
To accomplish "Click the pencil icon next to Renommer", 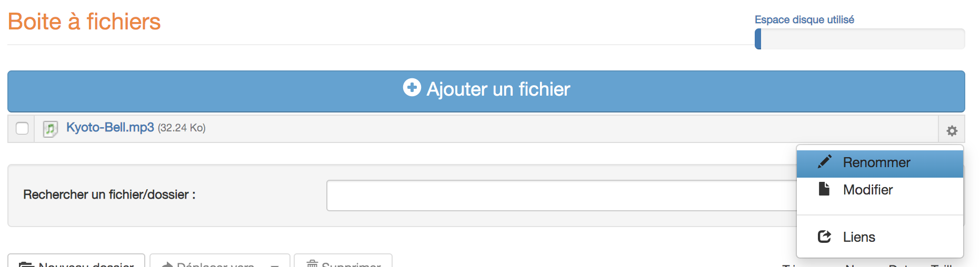I will point(825,161).
